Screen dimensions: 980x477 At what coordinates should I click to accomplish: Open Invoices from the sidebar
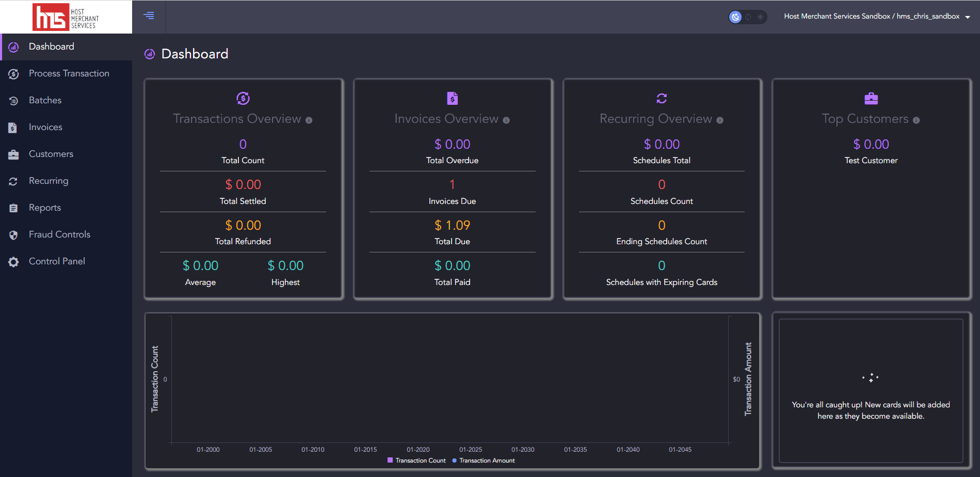45,127
